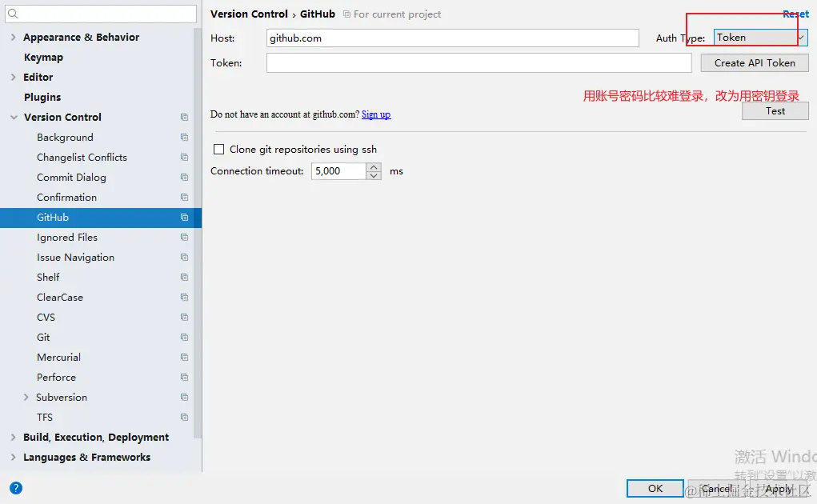This screenshot has height=504, width=817.
Task: Expand Build, Execution, Deployment section
Action: click(x=14, y=438)
